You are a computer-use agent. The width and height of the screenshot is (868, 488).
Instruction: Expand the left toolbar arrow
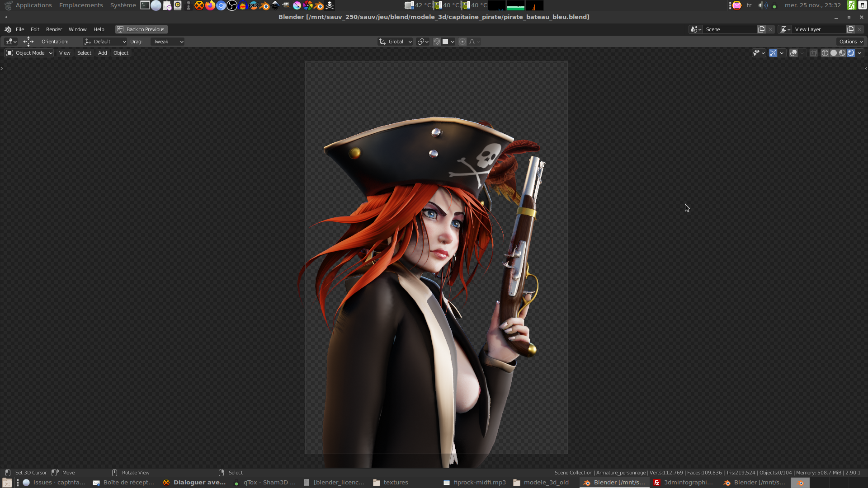(x=2, y=68)
